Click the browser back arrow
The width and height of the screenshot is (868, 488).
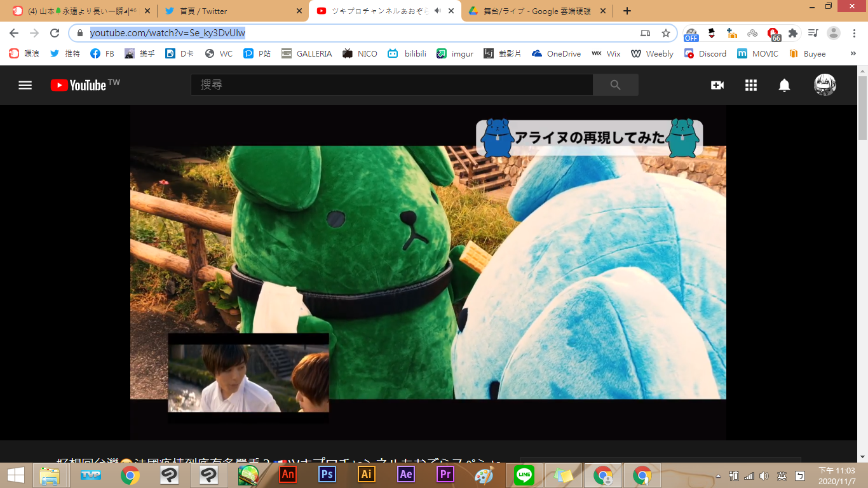click(14, 33)
